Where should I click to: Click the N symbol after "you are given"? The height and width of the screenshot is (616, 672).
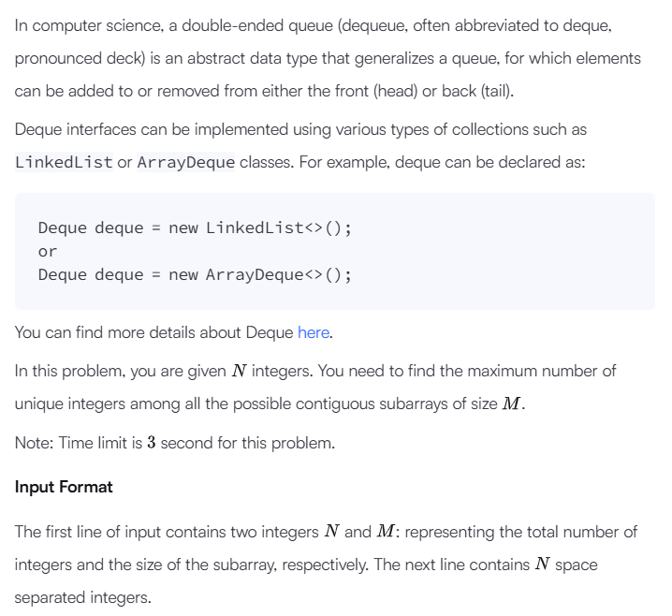pos(240,371)
